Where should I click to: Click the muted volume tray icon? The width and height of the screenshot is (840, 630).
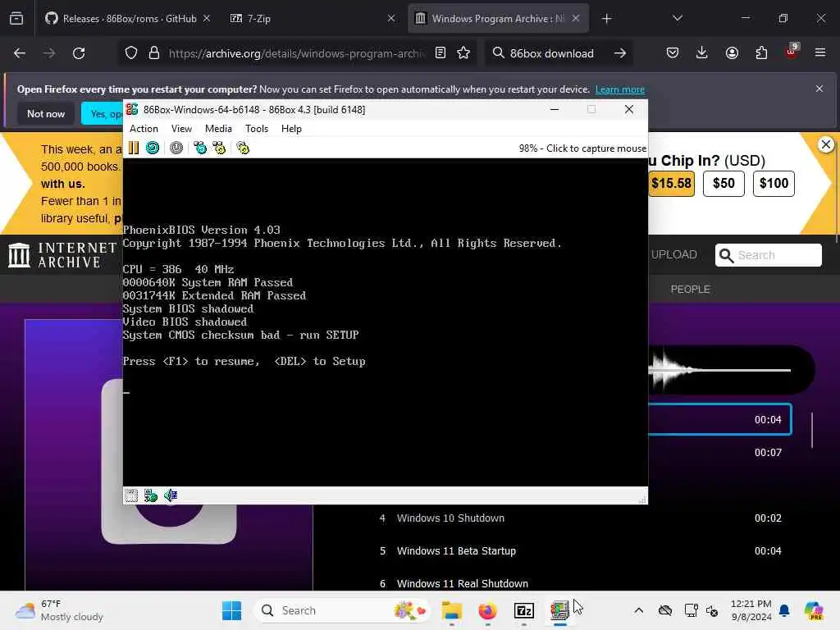tap(713, 610)
